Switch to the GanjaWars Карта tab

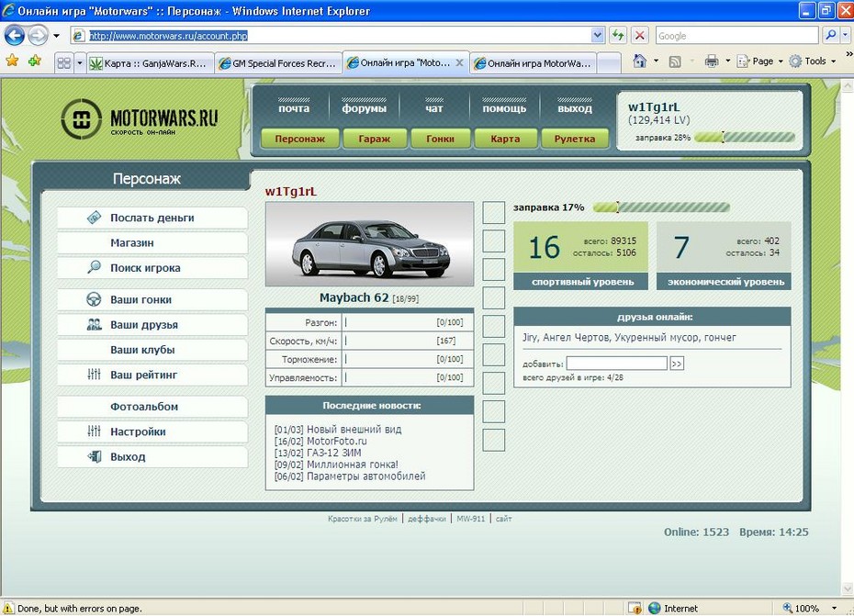click(x=151, y=63)
